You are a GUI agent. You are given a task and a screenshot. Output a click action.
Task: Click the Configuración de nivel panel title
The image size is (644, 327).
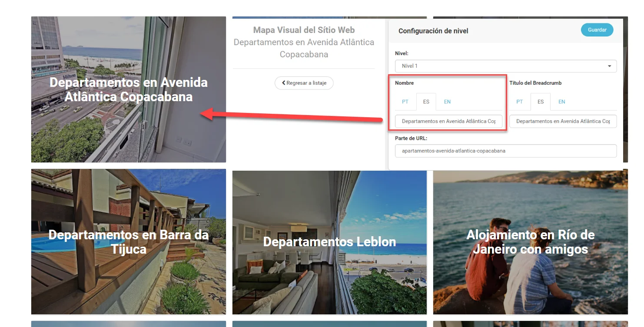pyautogui.click(x=433, y=31)
